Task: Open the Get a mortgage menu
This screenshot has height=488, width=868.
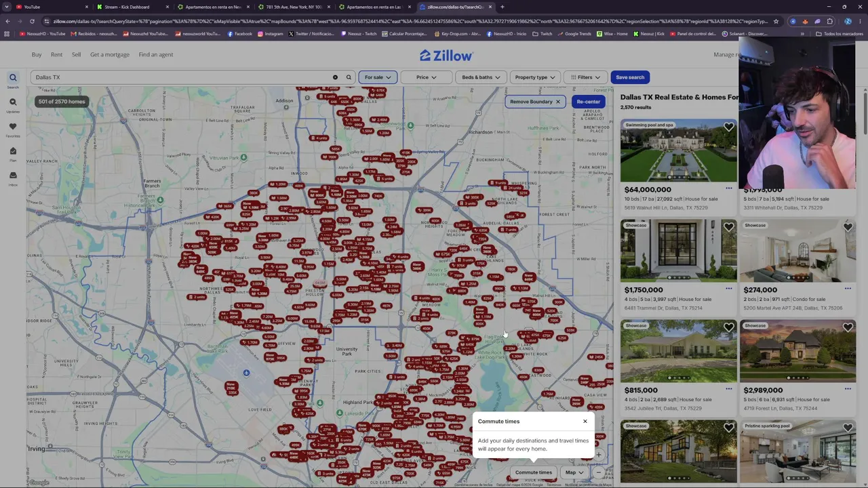Action: (x=110, y=54)
